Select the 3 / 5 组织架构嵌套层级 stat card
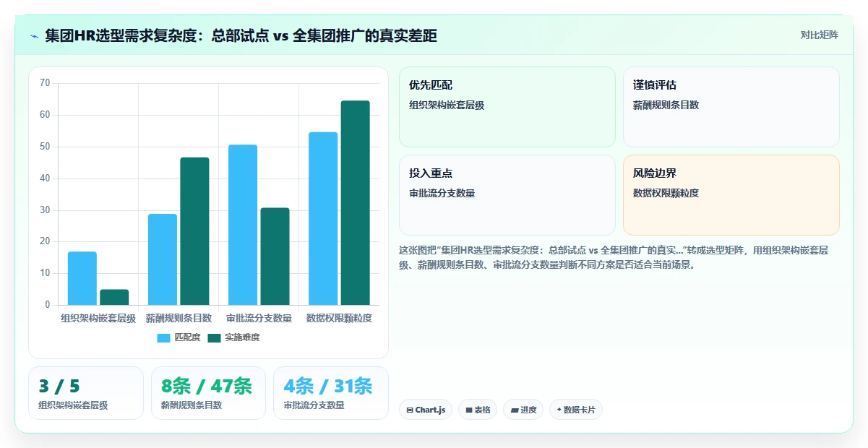 86,393
